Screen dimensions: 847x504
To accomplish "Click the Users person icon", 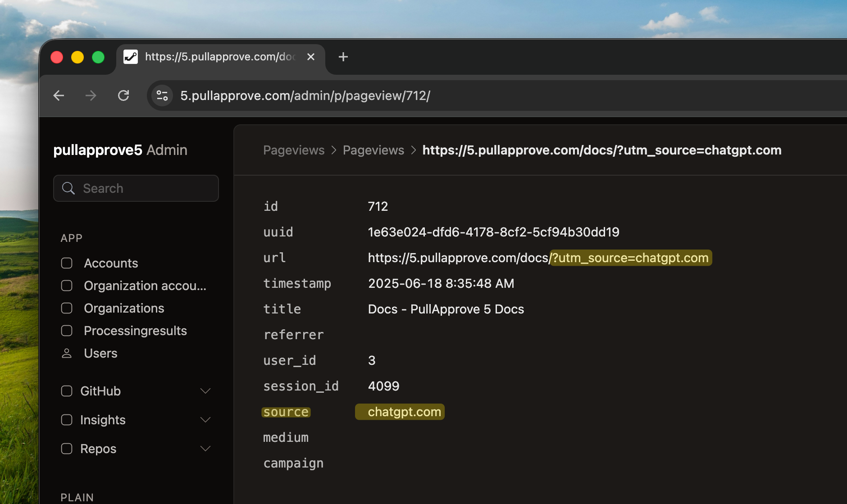I will coord(67,353).
